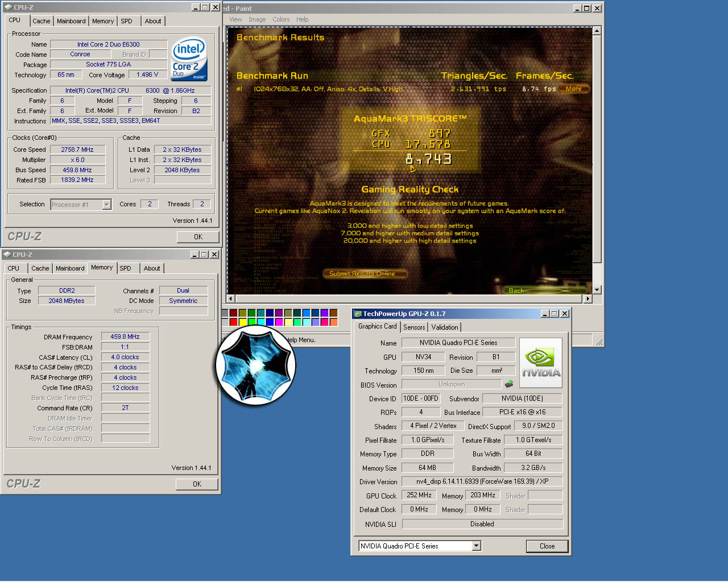
Task: Click the Rated FSB '1839.2 MHz' value
Action: point(77,180)
